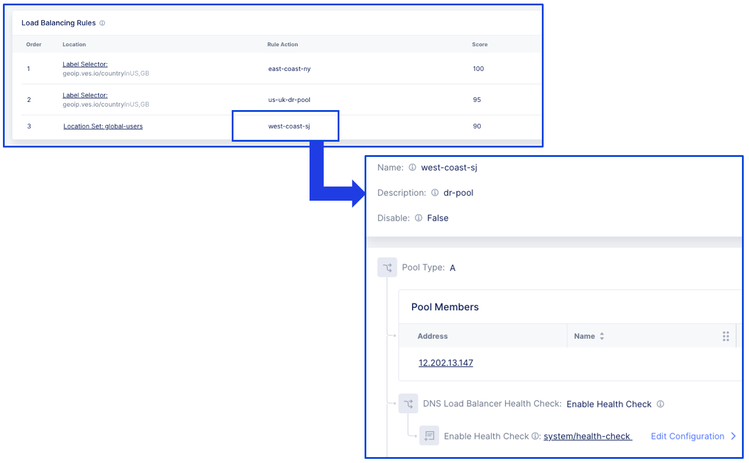749x463 pixels.
Task: Open column options grid icon in Pool Members
Action: (x=726, y=336)
